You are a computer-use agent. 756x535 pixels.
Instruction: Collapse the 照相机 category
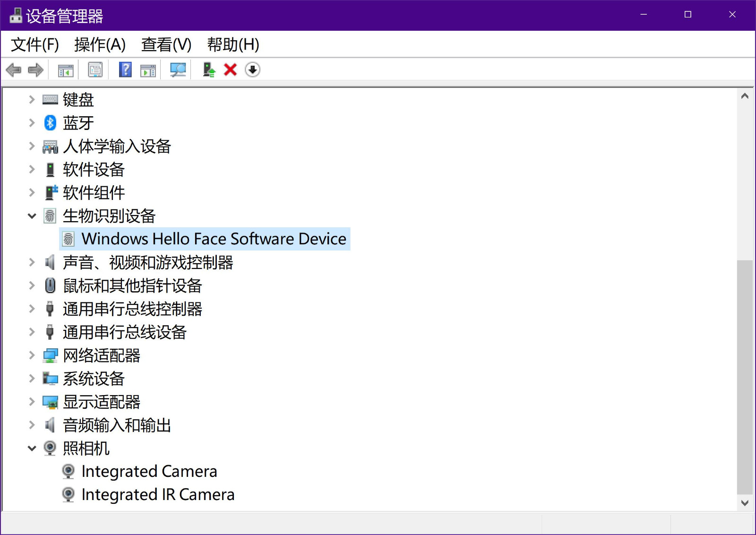[x=32, y=448]
